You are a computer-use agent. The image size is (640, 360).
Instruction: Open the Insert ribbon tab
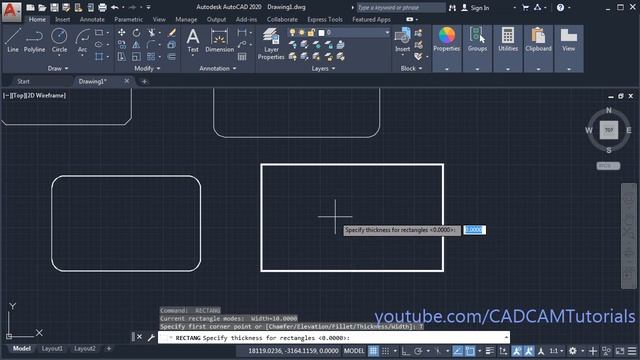[62, 19]
